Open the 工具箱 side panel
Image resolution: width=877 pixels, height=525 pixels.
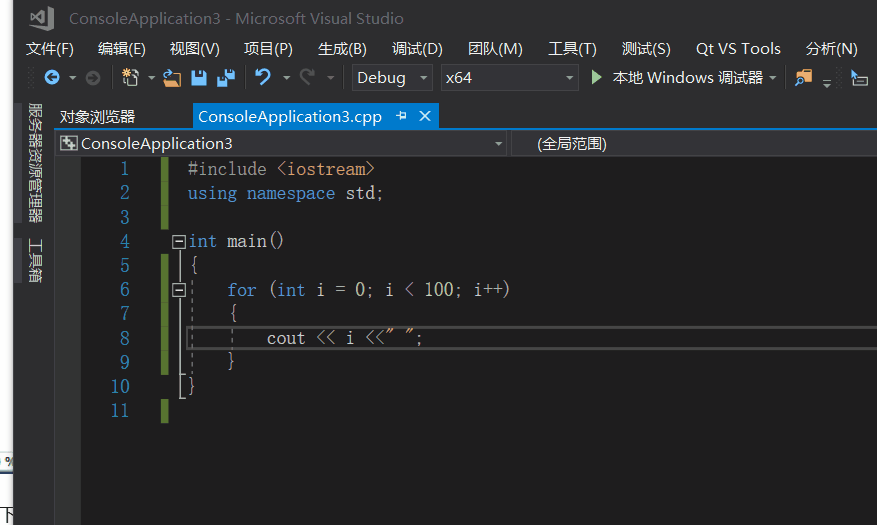tap(35, 261)
